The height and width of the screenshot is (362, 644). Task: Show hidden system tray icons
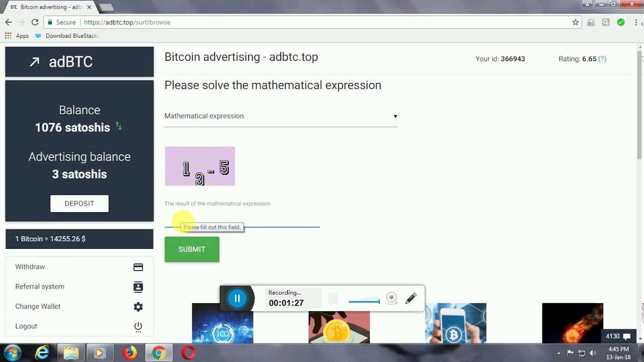pos(558,353)
